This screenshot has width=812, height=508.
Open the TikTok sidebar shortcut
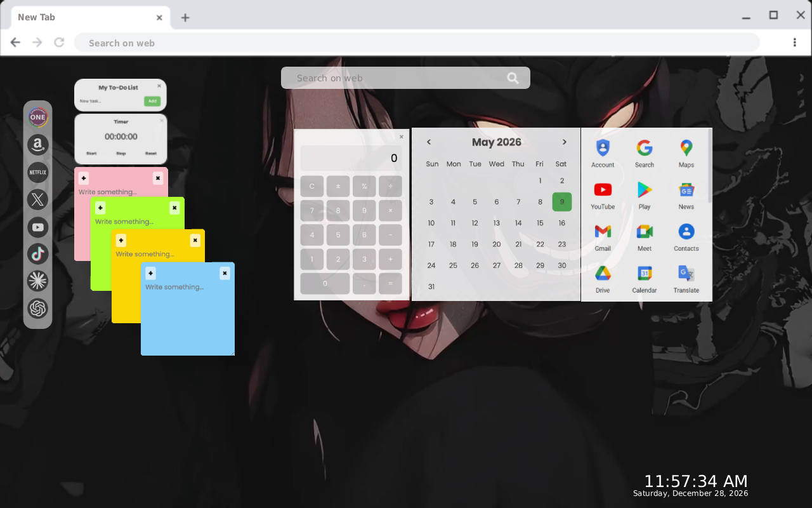click(38, 254)
